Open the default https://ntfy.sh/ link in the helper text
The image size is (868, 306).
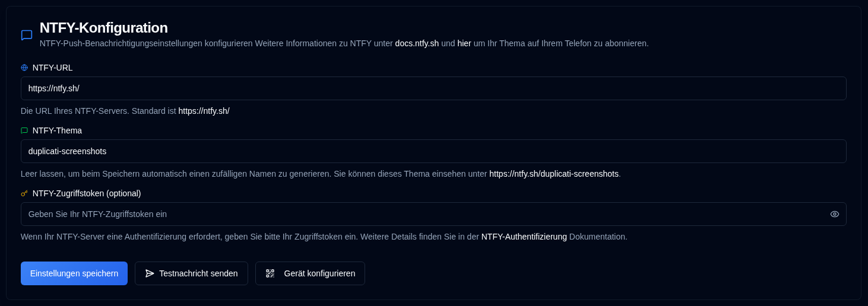tap(204, 111)
